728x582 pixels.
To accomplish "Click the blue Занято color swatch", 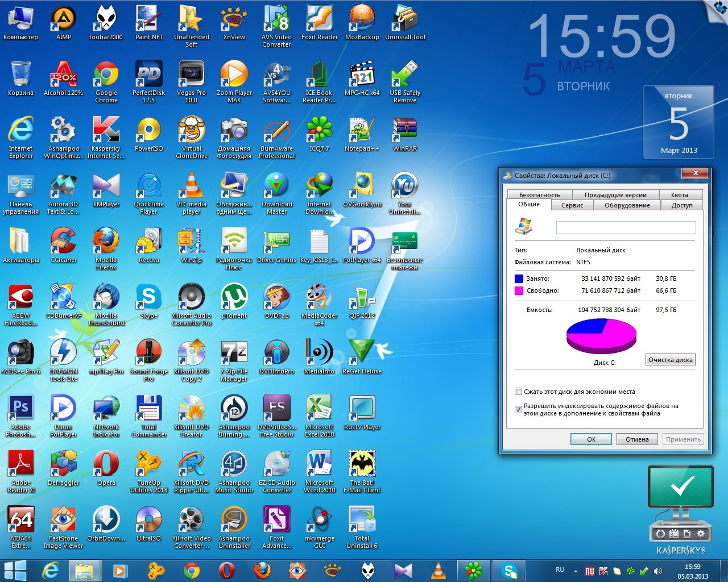I will tap(519, 278).
